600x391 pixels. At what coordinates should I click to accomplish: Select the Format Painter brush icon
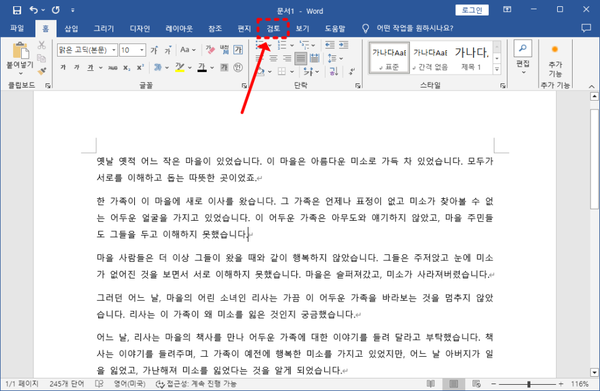click(x=41, y=70)
